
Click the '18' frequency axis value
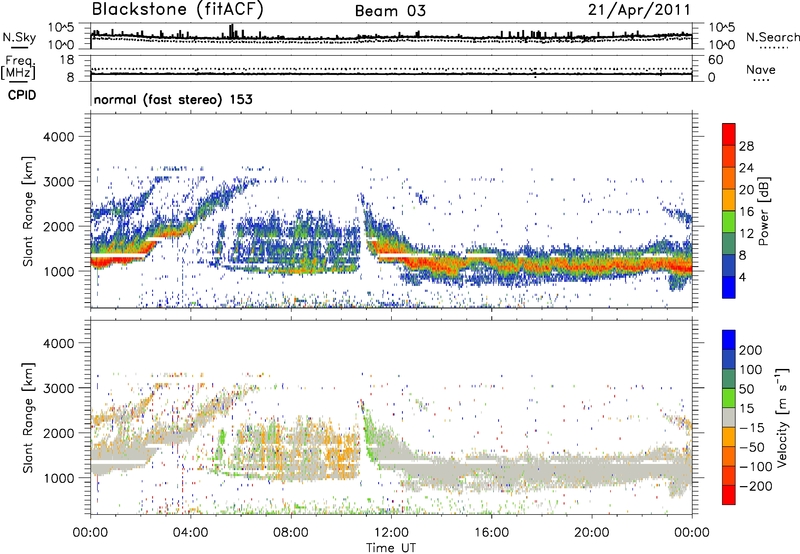[x=67, y=60]
